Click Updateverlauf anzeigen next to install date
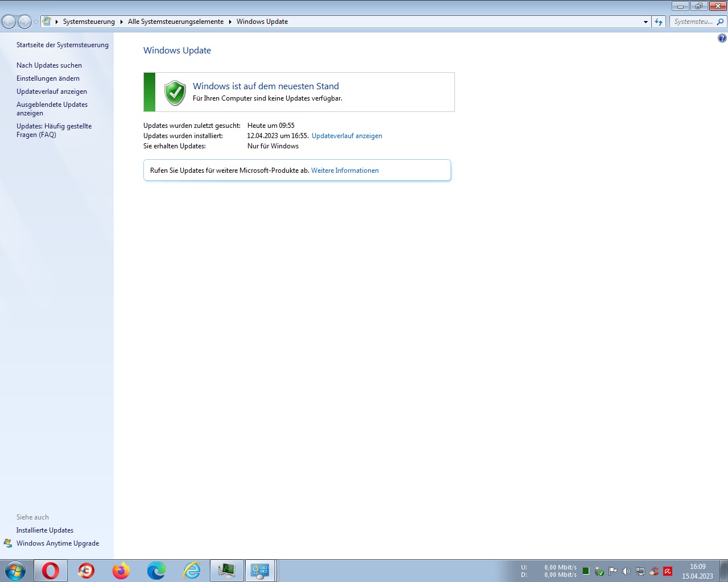This screenshot has width=728, height=582. 347,136
